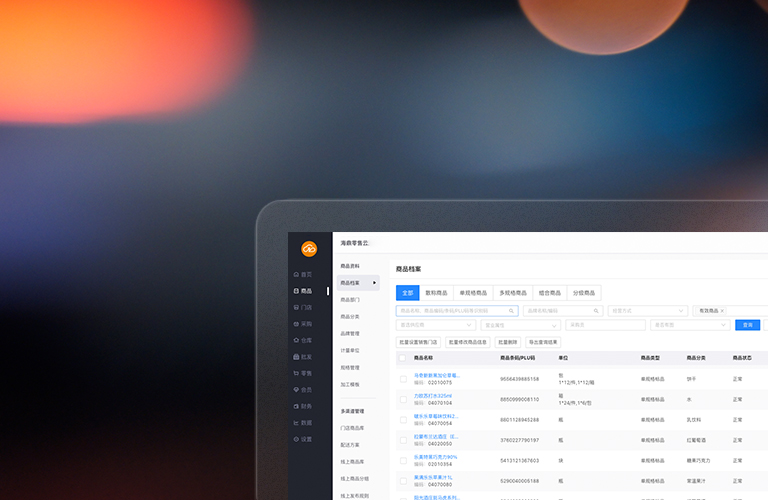The height and width of the screenshot is (500, 768).
Task: Select 商品档案 in submenu
Action: (x=358, y=283)
